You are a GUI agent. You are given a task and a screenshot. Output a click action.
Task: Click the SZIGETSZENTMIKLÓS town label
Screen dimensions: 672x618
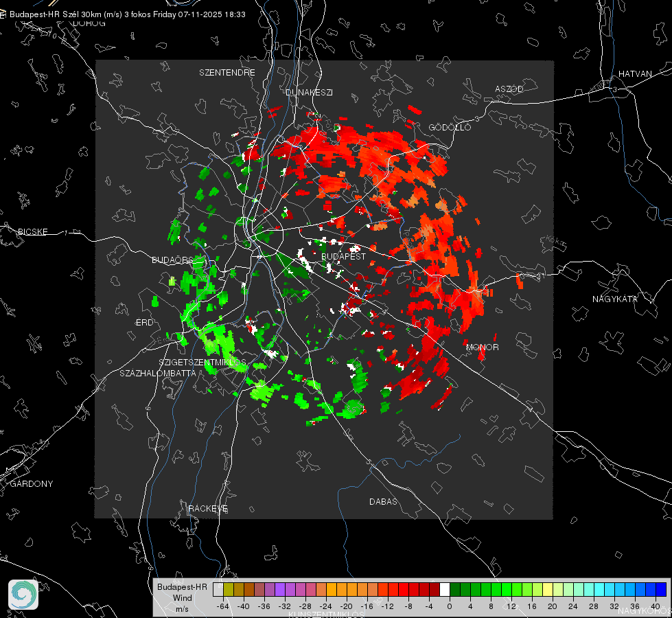(202, 363)
